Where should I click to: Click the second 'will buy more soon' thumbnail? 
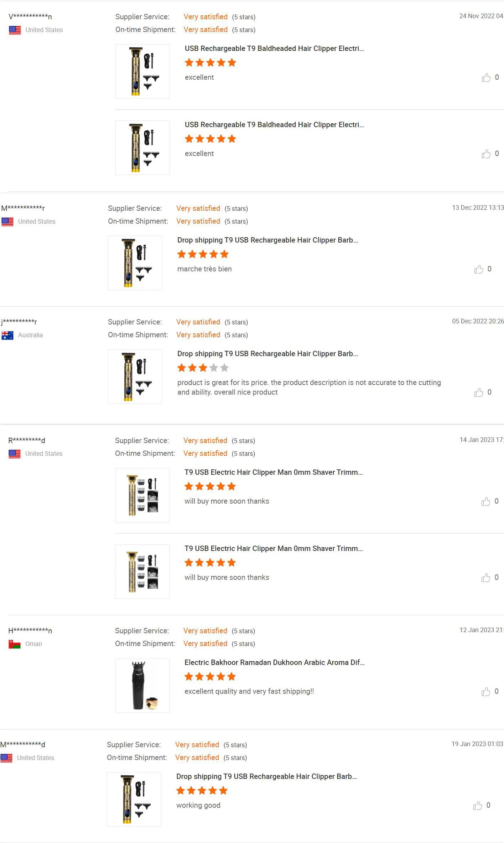tap(142, 571)
